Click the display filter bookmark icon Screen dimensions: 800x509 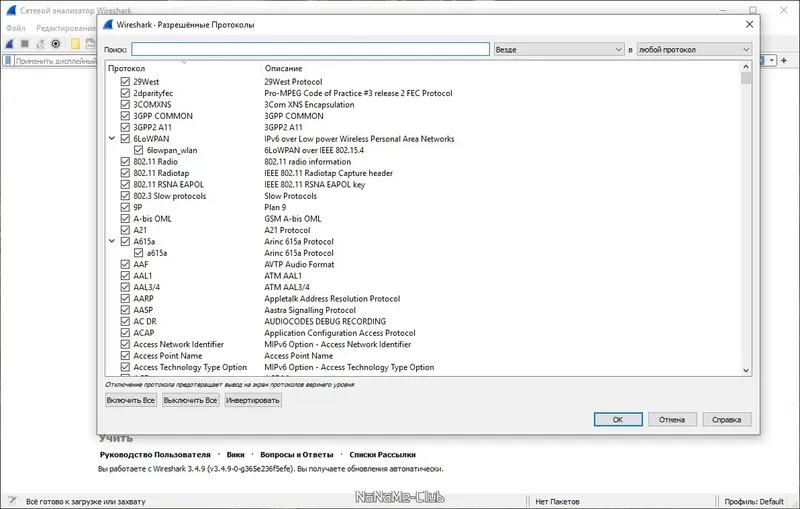[x=8, y=61]
